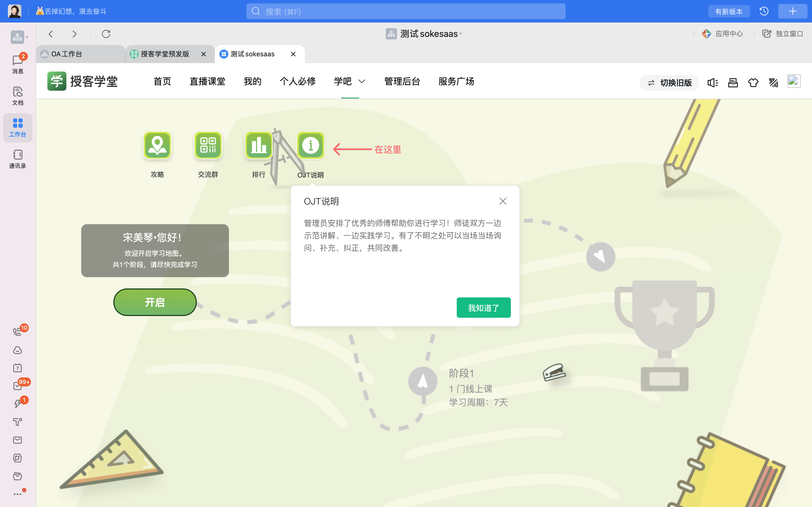Click the green 开启 button
Screen dimensions: 812x507
pos(155,302)
